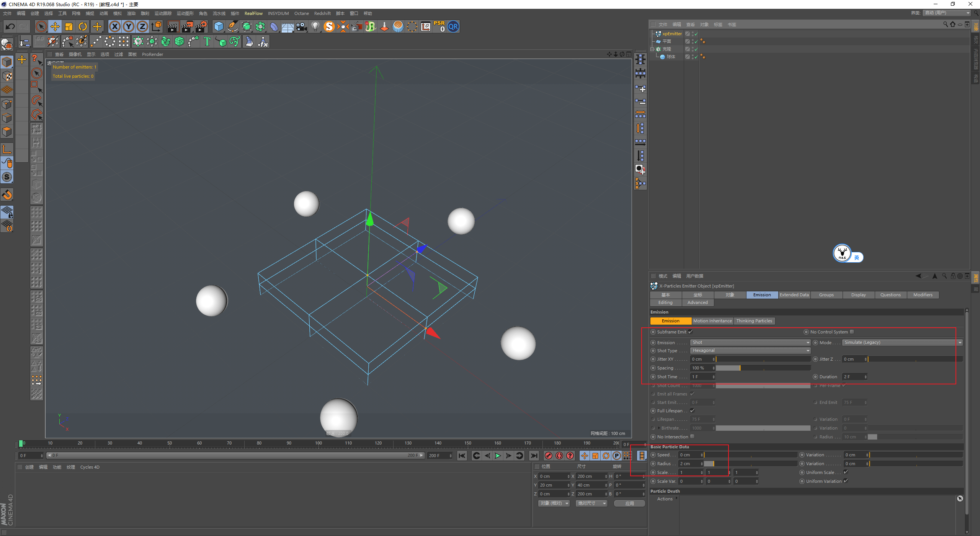
Task: Add a Cube primitive object
Action: pos(219,26)
